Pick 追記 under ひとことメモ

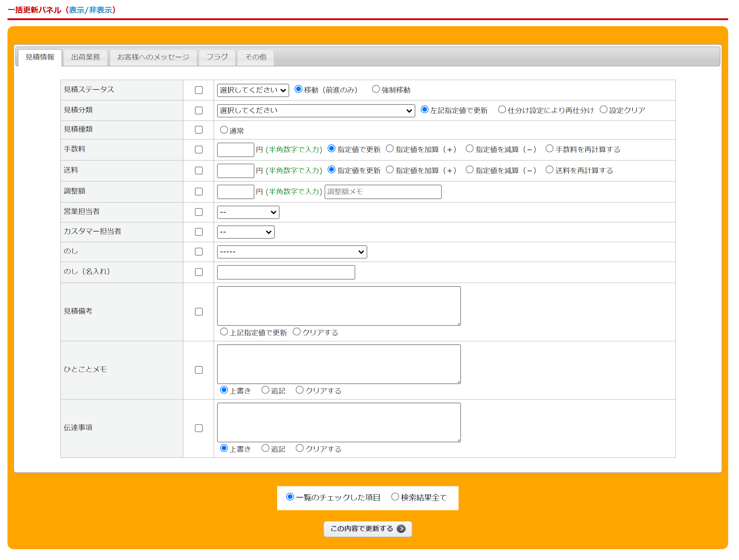pos(265,390)
